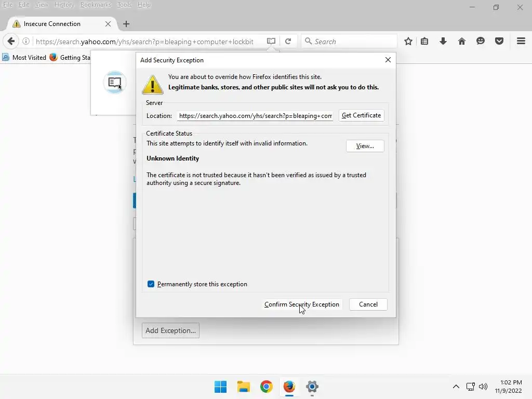Open Settings gear in the taskbar
This screenshot has height=399, width=532.
coord(312,387)
